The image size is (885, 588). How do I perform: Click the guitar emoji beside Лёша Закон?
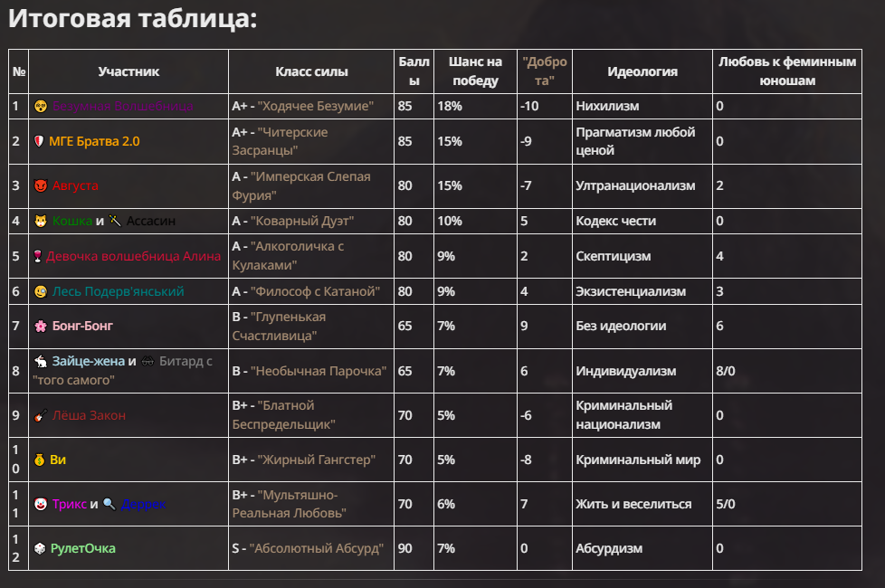40,415
